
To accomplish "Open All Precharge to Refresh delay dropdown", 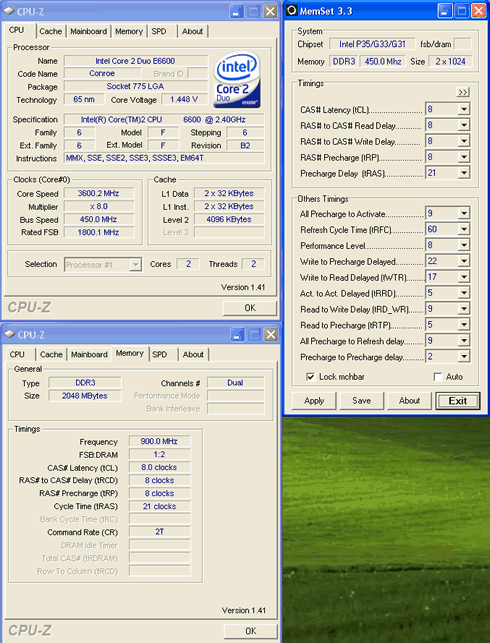I will [464, 340].
